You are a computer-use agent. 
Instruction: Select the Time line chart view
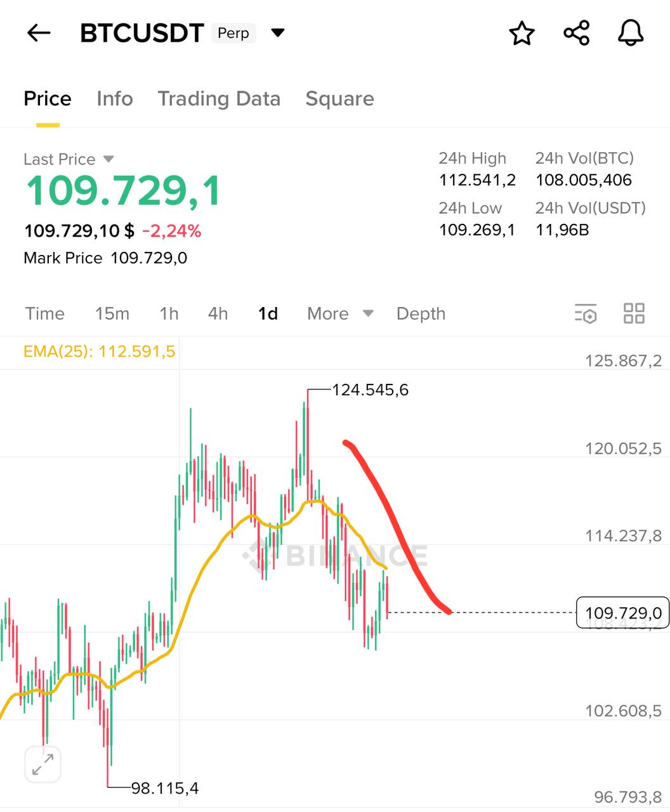45,313
